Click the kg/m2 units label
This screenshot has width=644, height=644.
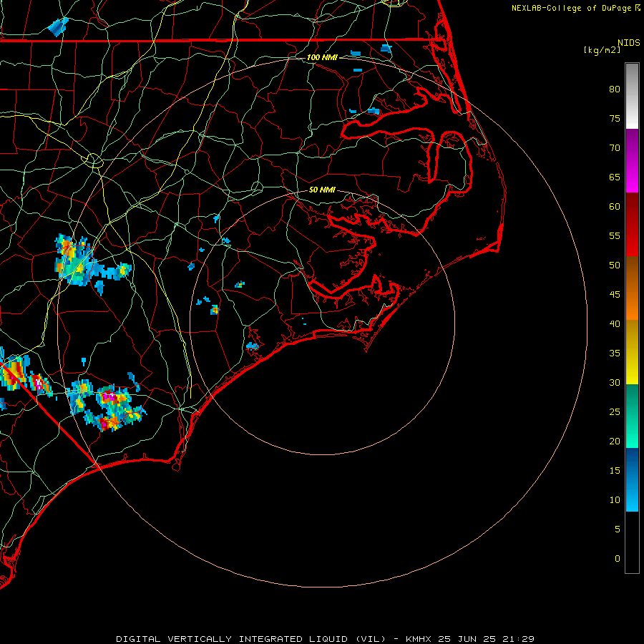[x=602, y=49]
